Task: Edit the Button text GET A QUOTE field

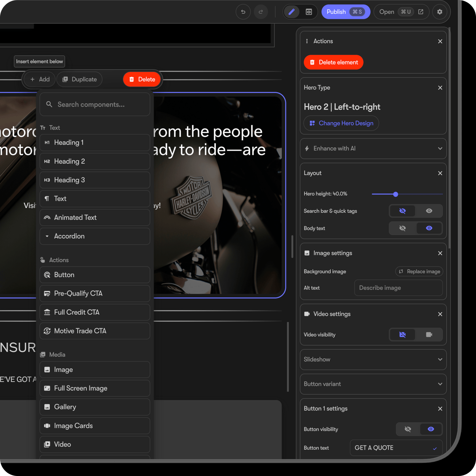Action: click(x=396, y=448)
